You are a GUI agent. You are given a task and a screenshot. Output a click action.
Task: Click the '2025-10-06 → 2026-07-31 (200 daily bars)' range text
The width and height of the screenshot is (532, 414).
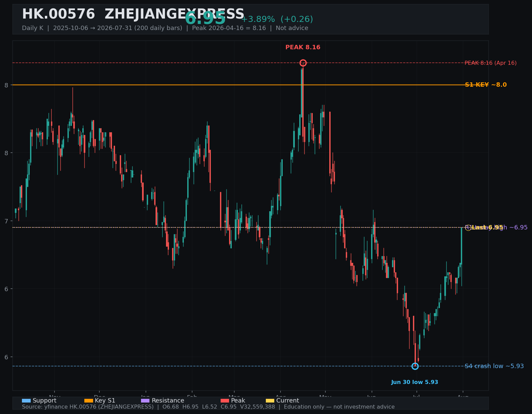118,28
